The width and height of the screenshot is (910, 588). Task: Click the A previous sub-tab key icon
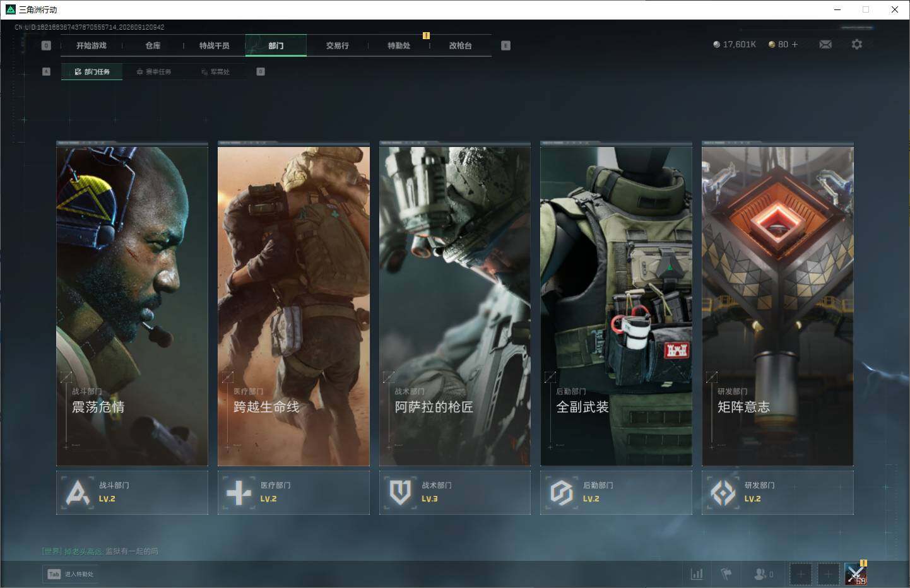point(46,71)
